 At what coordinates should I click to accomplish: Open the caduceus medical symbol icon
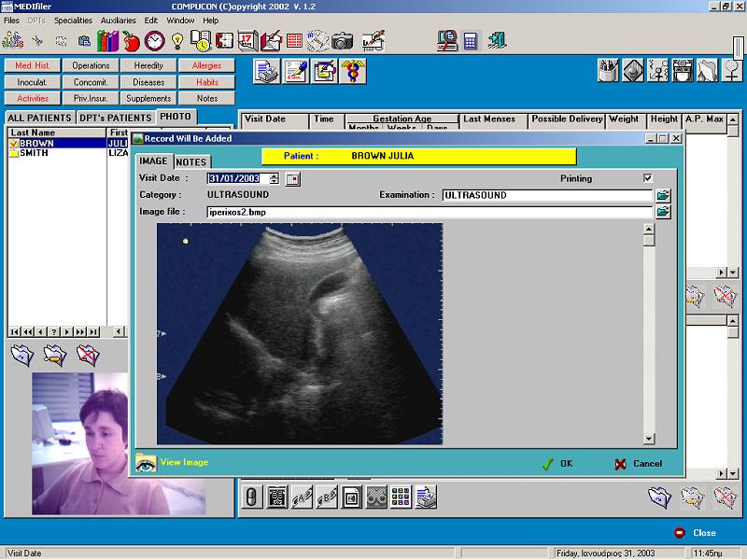(x=353, y=72)
